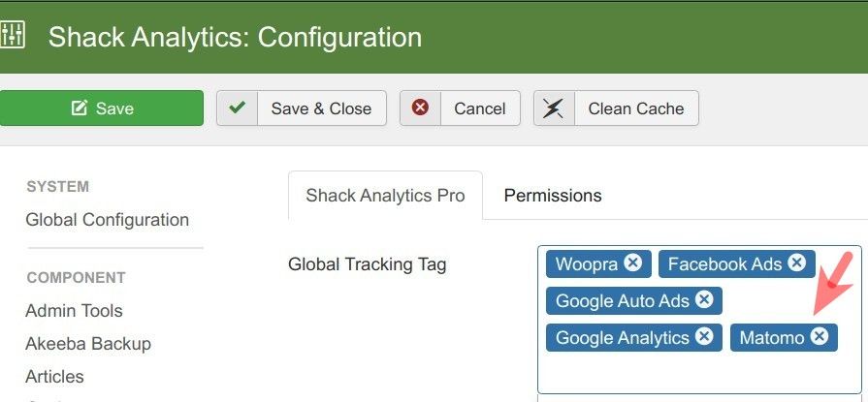The image size is (868, 402).
Task: Click the Save button
Action: [101, 108]
